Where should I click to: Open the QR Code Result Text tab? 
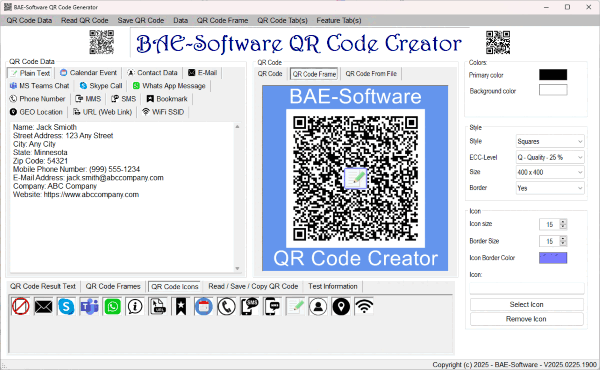tap(43, 286)
